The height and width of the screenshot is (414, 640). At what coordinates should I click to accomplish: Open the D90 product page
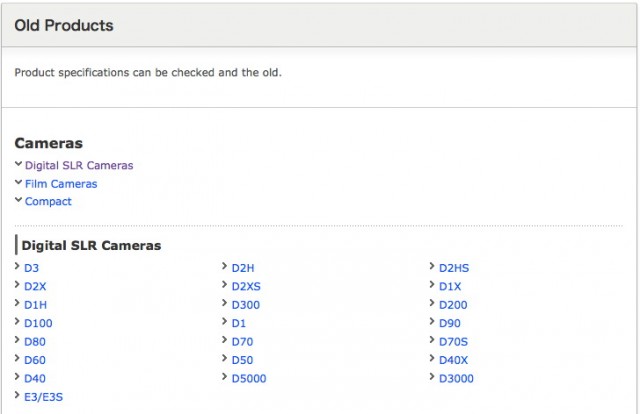pos(449,323)
